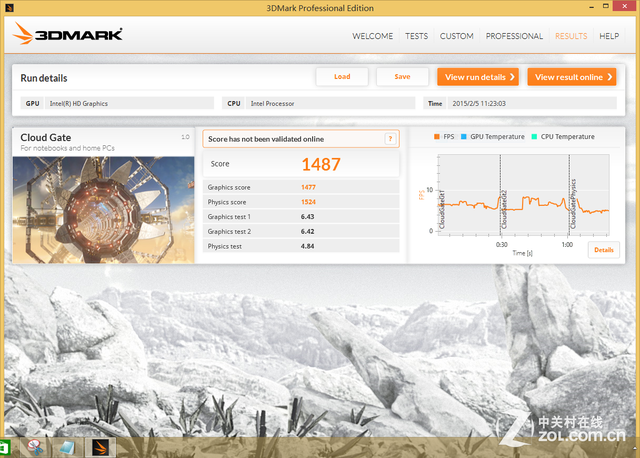Click View run details button
This screenshot has height=458, width=640.
click(478, 77)
